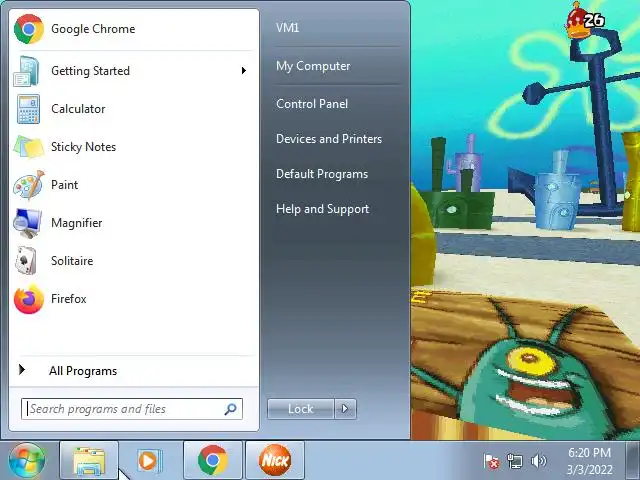Select the Solitaire text label

(x=72, y=261)
